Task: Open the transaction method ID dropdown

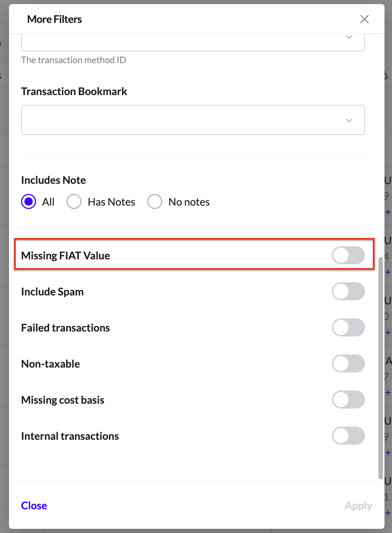Action: click(x=349, y=38)
